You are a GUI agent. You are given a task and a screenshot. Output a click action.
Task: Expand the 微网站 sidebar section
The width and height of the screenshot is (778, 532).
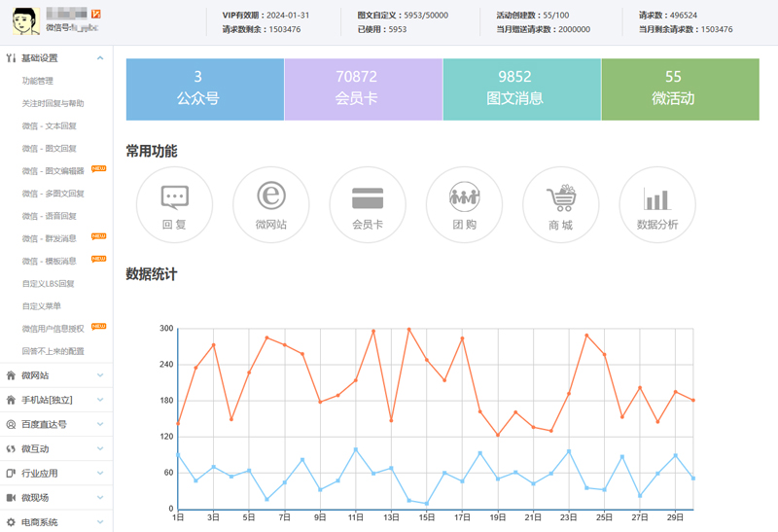tap(100, 375)
